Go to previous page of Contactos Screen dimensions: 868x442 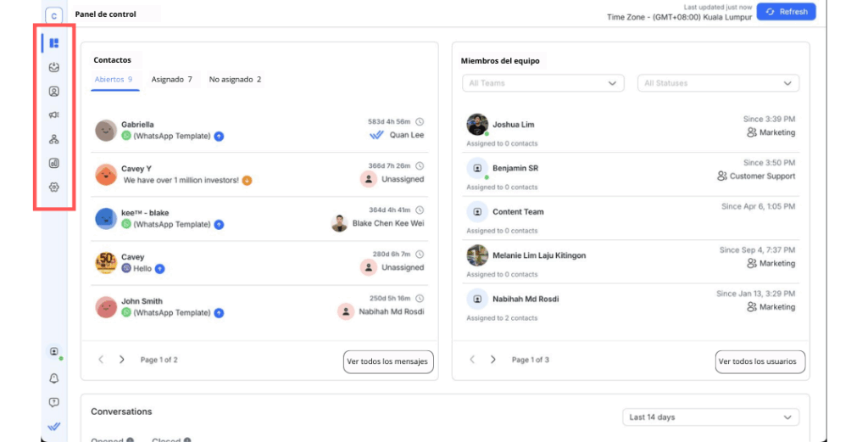point(101,360)
